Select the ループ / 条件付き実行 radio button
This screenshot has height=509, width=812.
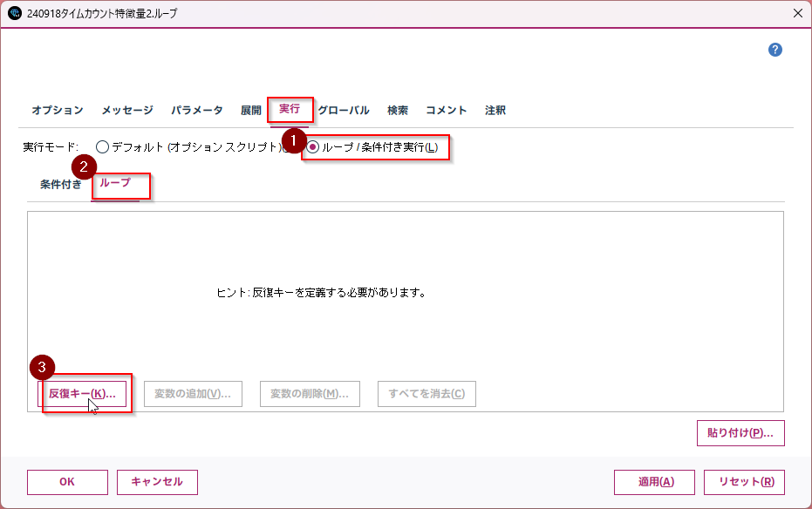pyautogui.click(x=313, y=147)
